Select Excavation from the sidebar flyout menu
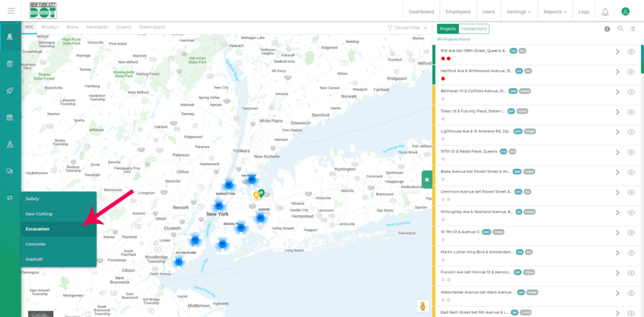 click(38, 229)
